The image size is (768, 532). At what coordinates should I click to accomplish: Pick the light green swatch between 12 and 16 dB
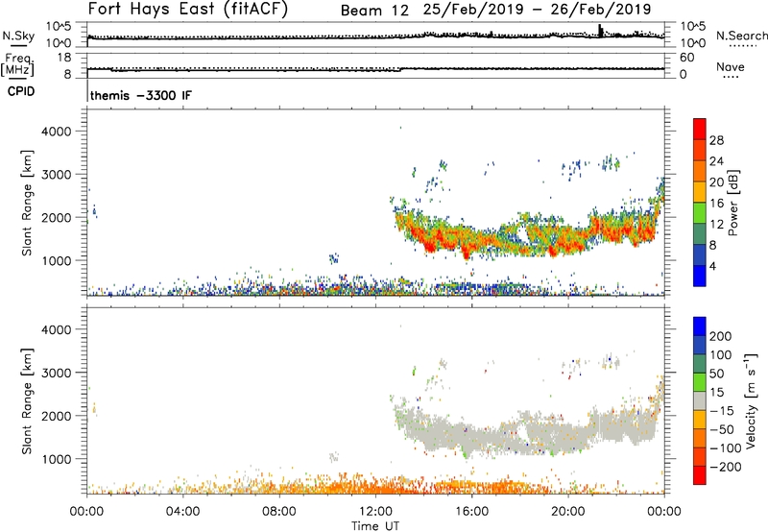point(700,213)
